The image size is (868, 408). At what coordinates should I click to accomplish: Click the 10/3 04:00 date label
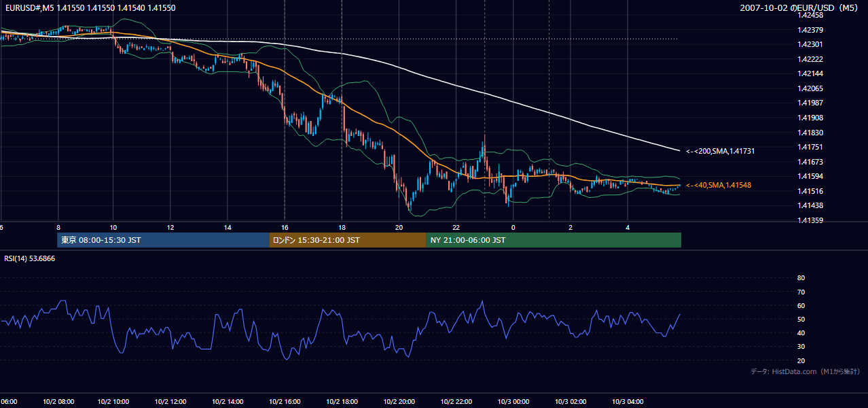point(627,401)
